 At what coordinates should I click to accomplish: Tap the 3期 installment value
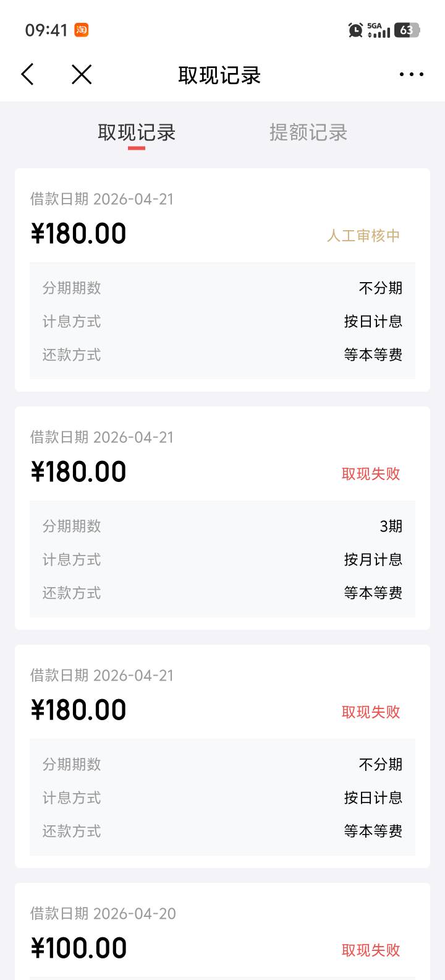point(391,527)
